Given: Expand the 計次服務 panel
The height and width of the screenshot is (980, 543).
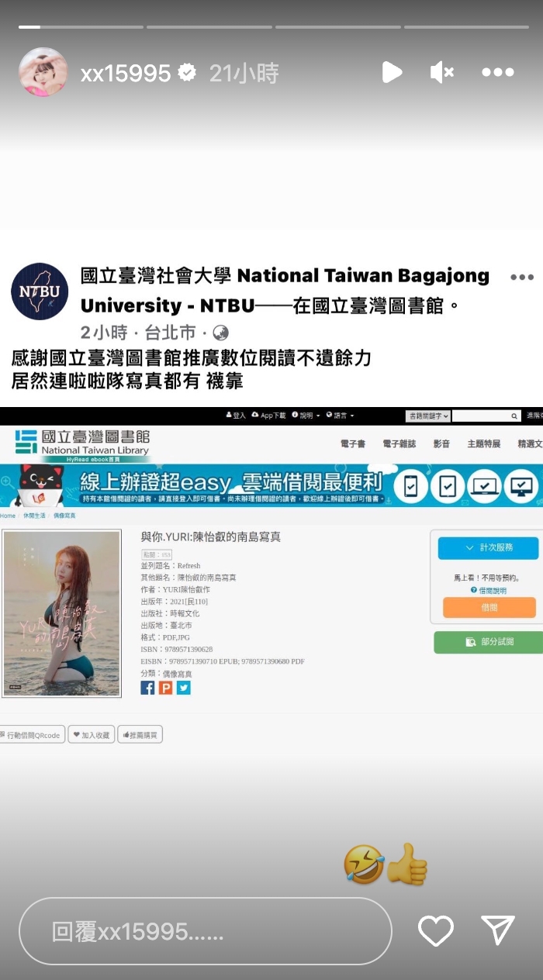Looking at the screenshot, I should 489,547.
